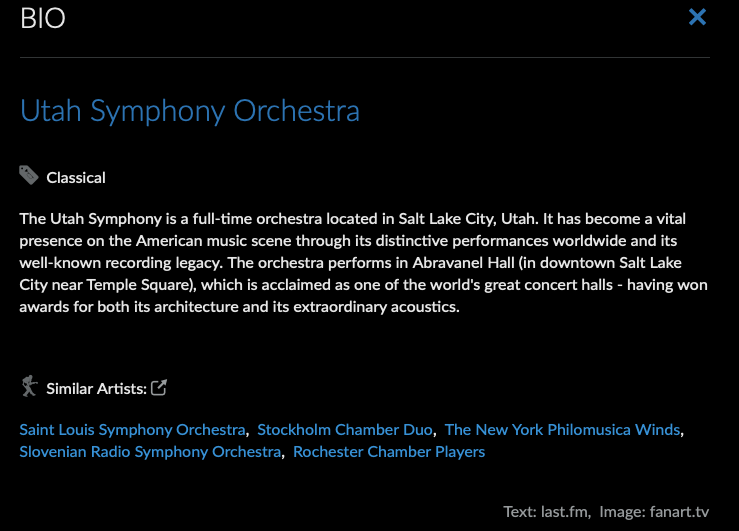
Task: Close the BIO panel with the X
Action: pyautogui.click(x=697, y=17)
